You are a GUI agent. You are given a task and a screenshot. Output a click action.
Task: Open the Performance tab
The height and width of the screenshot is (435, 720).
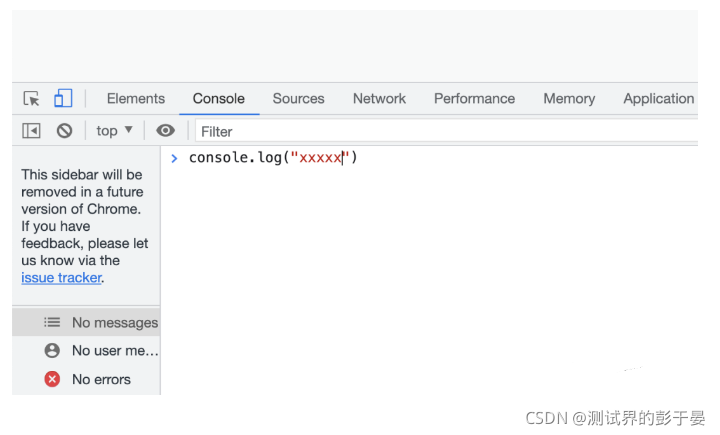pyautogui.click(x=474, y=98)
